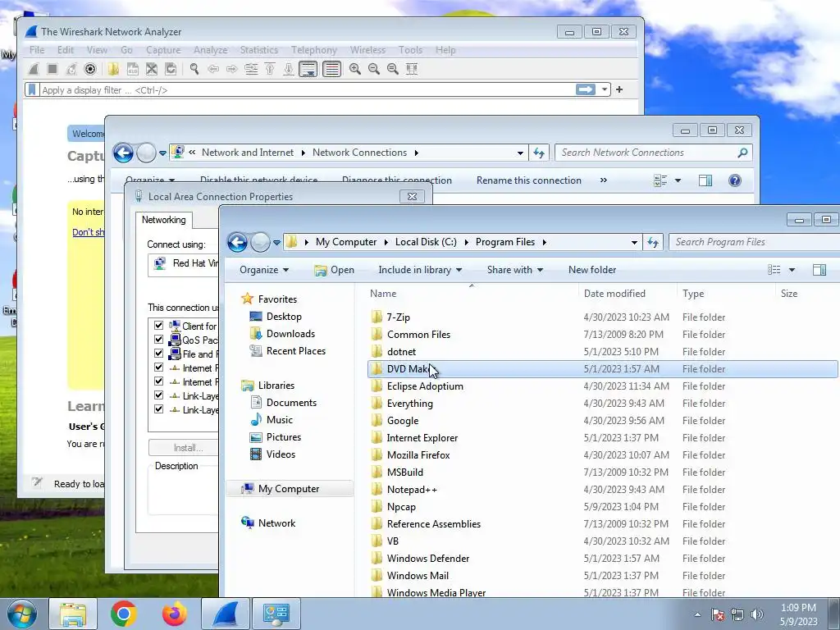Screen dimensions: 840x630
Task: Open Wireshark Tools menu
Action: 410,50
